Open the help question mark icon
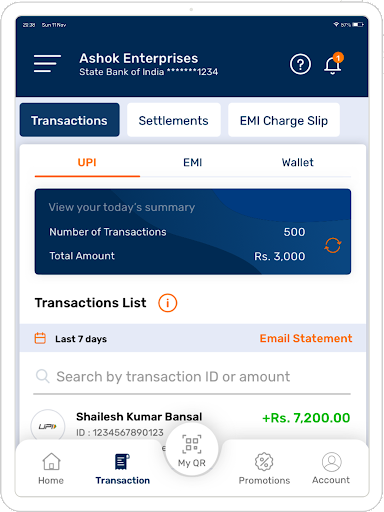The width and height of the screenshot is (384, 512). [300, 64]
